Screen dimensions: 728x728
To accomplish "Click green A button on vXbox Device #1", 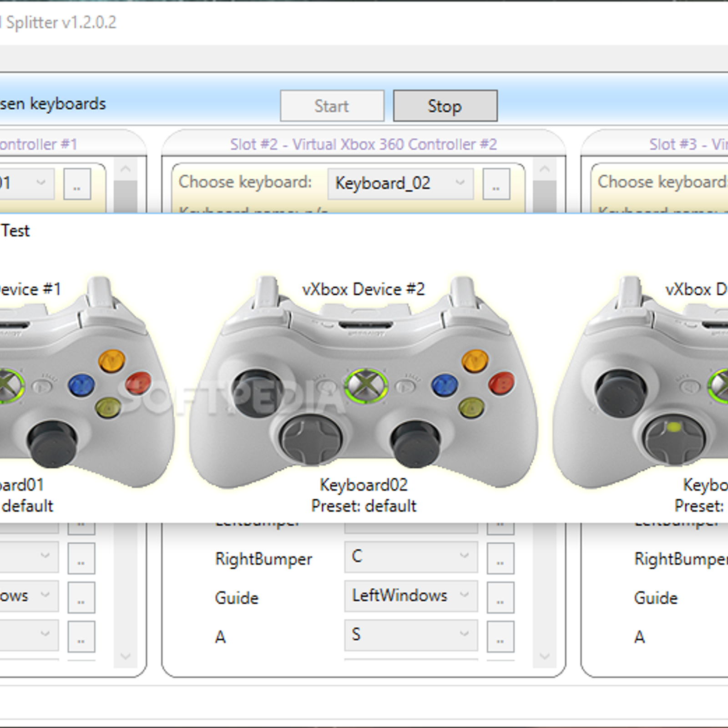I will 109,408.
